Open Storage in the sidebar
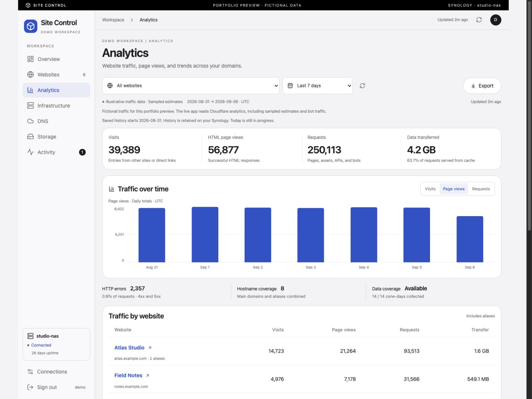Image resolution: width=532 pixels, height=399 pixels. 56,137
